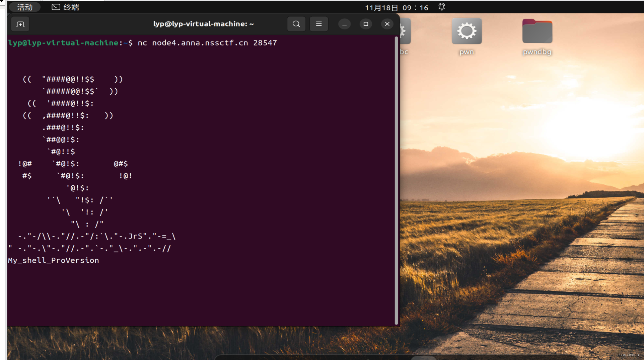Open a new terminal tab with the tab icon
The height and width of the screenshot is (360, 644).
(20, 24)
